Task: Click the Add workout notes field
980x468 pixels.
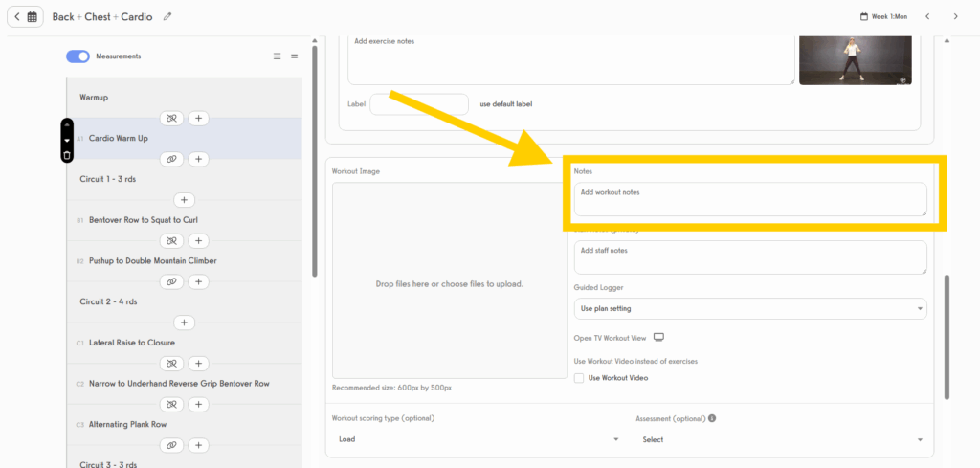Action: tap(749, 199)
